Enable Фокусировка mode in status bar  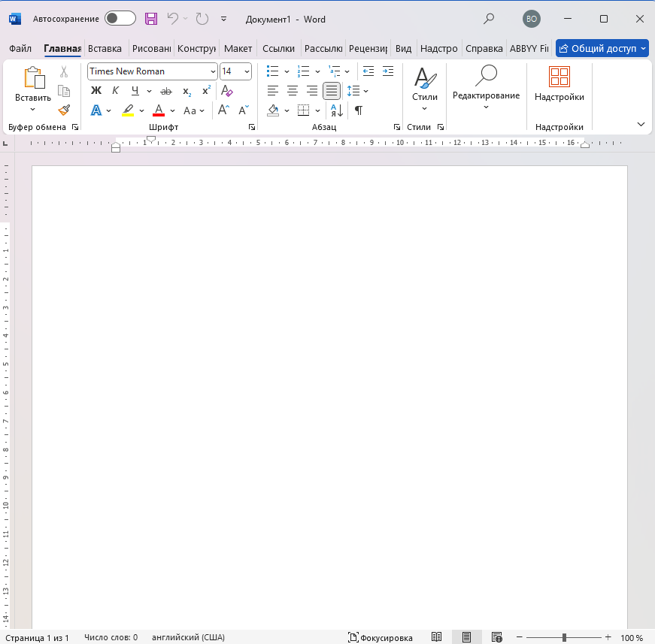(x=381, y=638)
